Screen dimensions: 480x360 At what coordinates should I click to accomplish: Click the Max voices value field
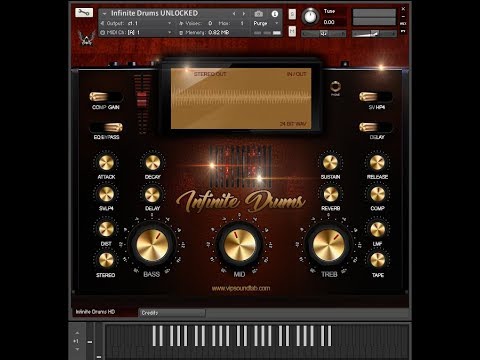(242, 23)
